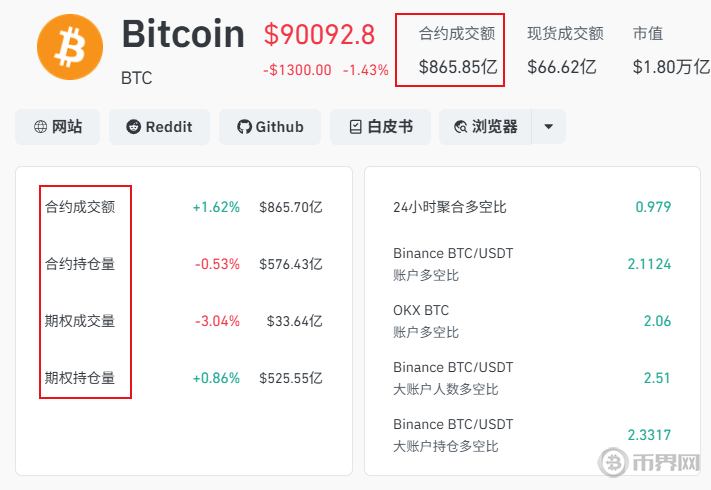Click the globe icon on 网站 button

(41, 127)
